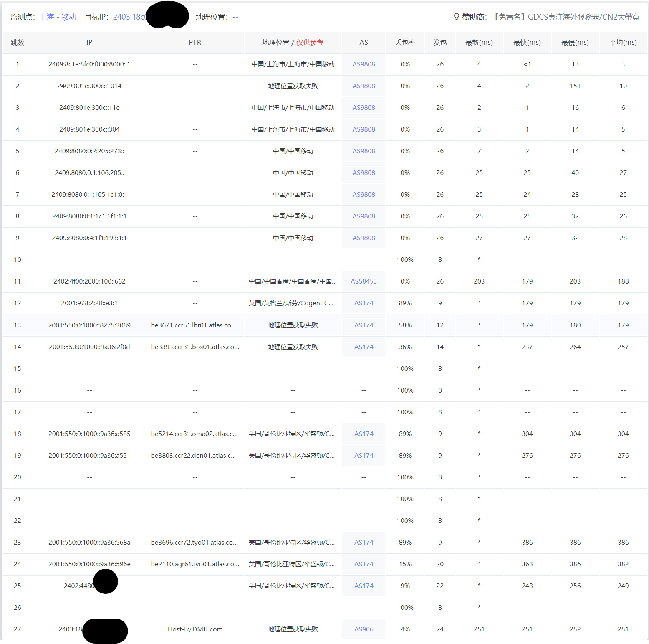Select IP 2001:978:2:20::e3:1 cell

89,303
